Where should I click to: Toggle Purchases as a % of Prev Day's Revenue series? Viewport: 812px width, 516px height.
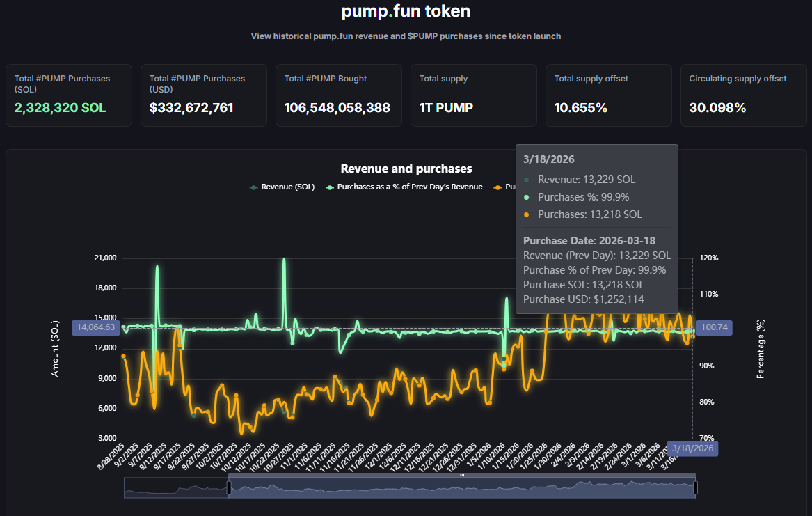(409, 187)
